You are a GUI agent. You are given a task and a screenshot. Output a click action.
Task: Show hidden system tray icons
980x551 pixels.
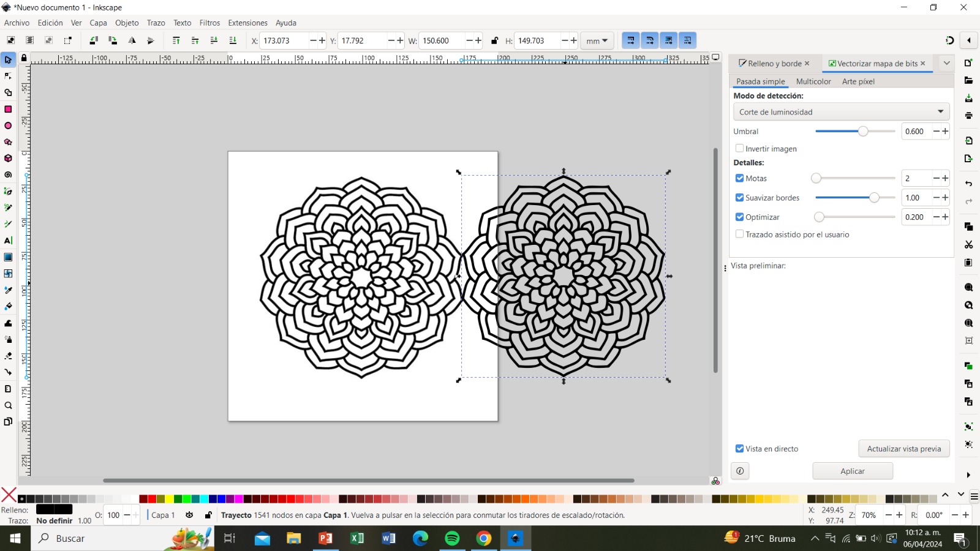[815, 538]
